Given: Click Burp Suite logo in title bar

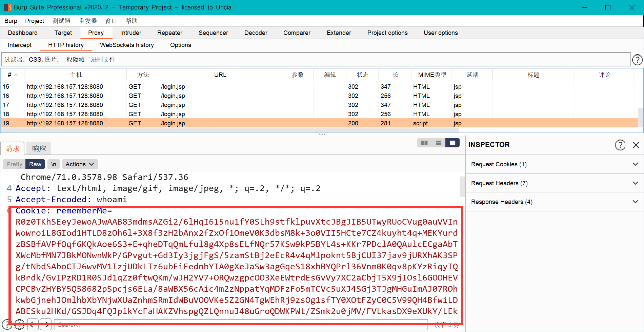Looking at the screenshot, I should tap(8, 7).
